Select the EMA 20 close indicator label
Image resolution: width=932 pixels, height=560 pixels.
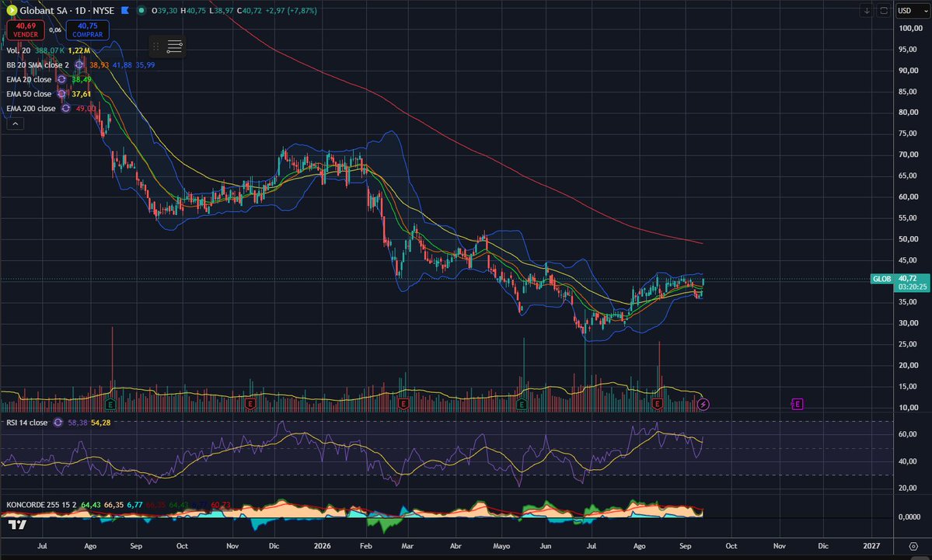(x=29, y=79)
